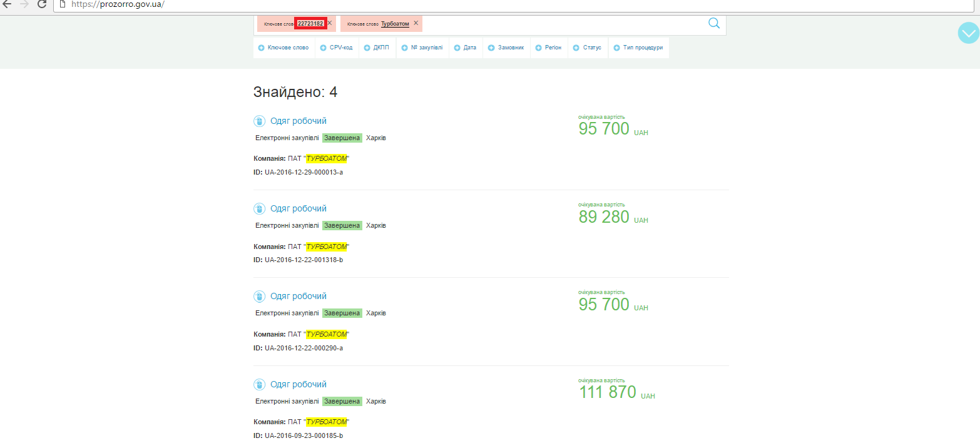
Task: Click the browser address bar URL
Action: tap(118, 4)
